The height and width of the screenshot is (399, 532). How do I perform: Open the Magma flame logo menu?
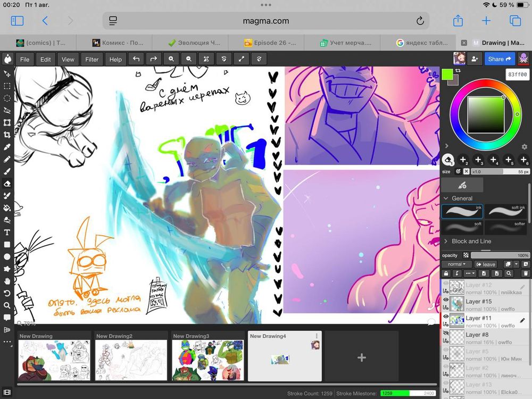(x=7, y=59)
